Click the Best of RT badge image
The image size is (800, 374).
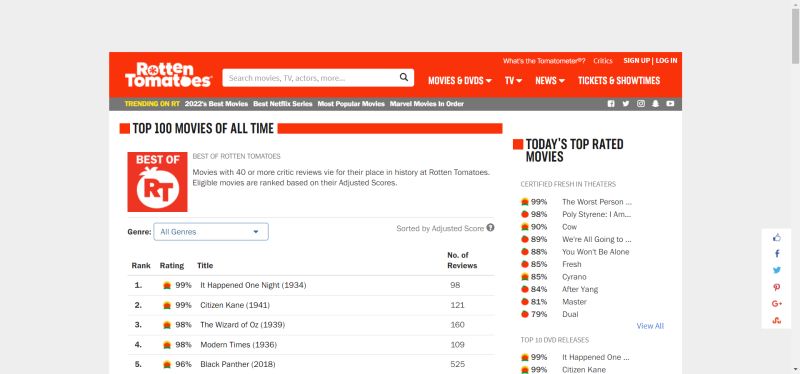pyautogui.click(x=157, y=182)
